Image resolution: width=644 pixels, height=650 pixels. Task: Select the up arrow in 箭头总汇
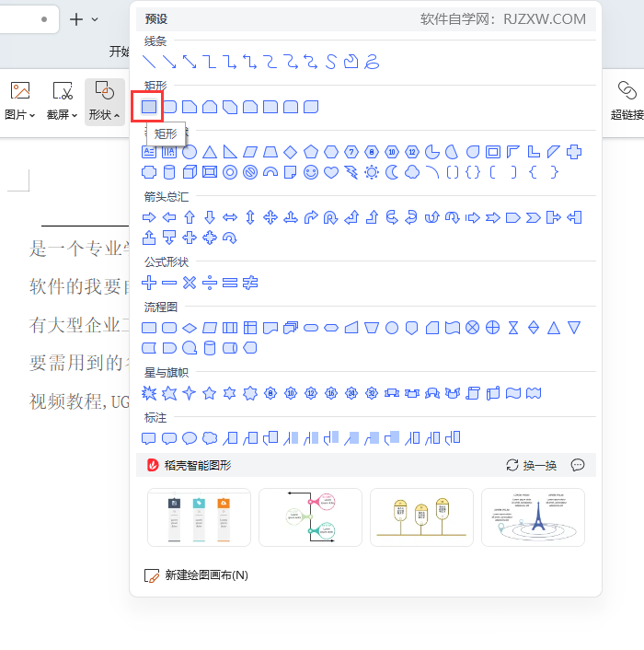[190, 217]
